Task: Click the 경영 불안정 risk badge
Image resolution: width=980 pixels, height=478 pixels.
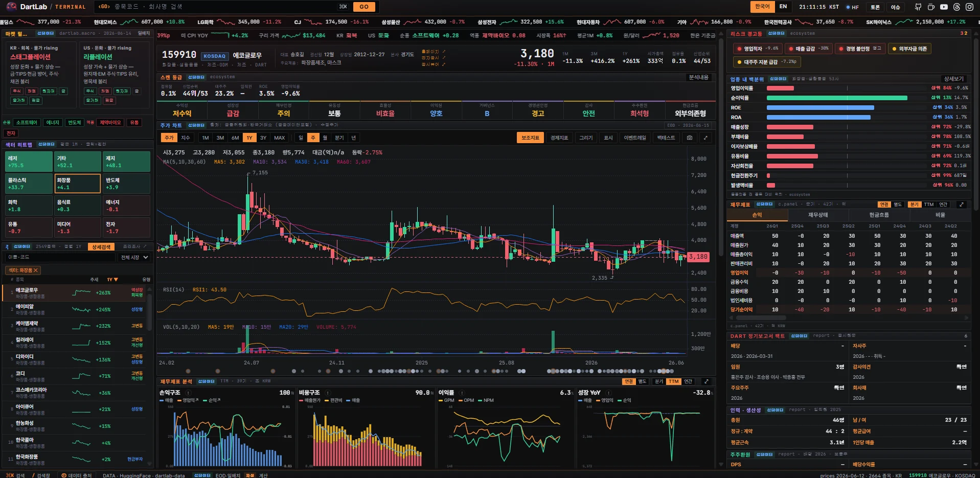Action: tap(860, 49)
